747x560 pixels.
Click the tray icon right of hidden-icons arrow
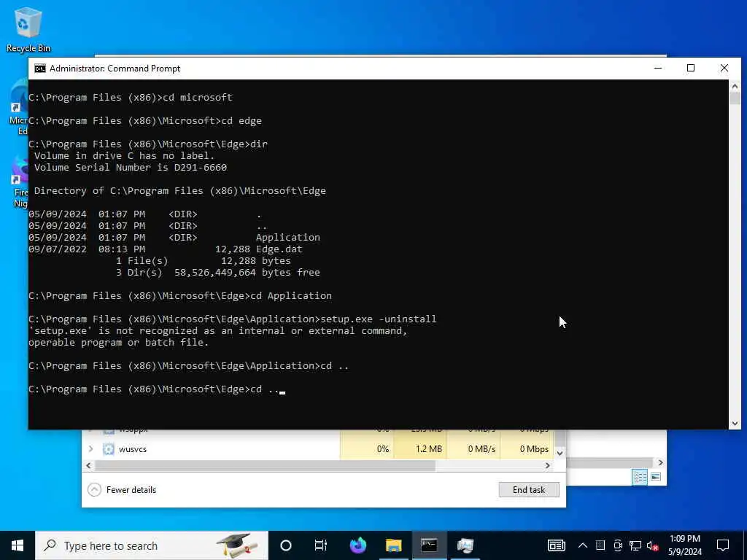pyautogui.click(x=600, y=545)
